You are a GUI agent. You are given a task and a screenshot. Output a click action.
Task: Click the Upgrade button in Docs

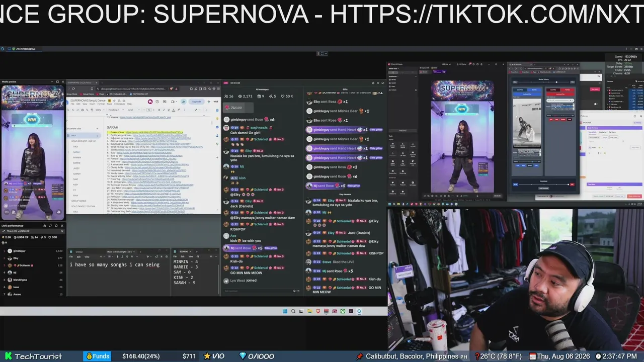196,102
